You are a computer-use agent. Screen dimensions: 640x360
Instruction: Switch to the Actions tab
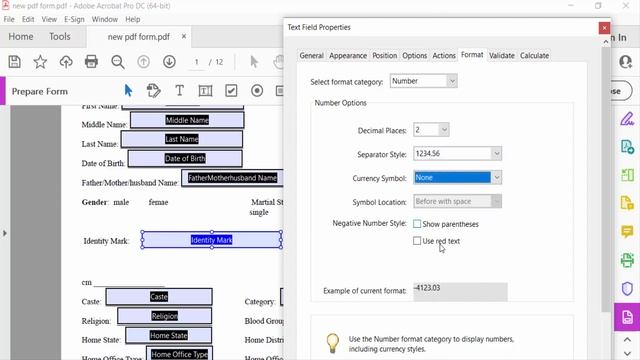(x=444, y=56)
